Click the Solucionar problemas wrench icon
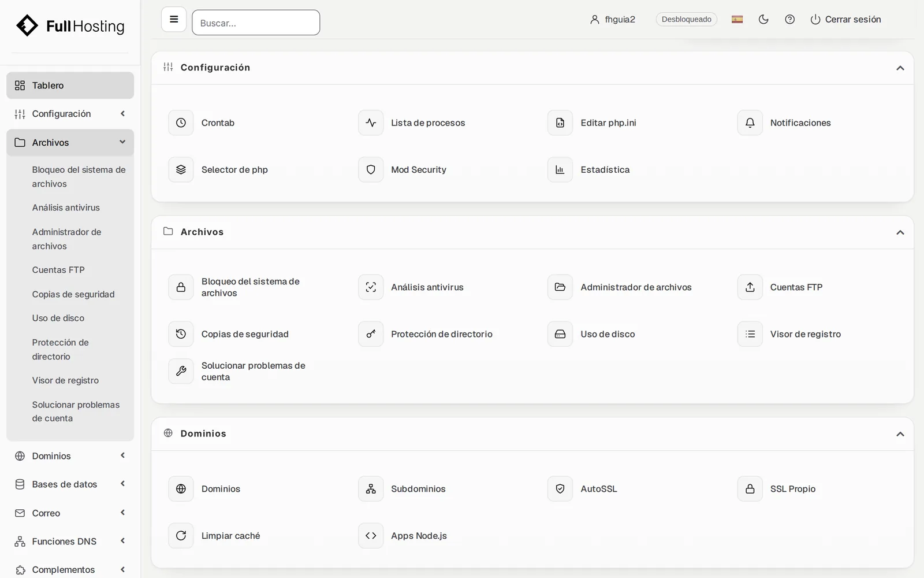This screenshot has height=578, width=924. click(x=181, y=371)
